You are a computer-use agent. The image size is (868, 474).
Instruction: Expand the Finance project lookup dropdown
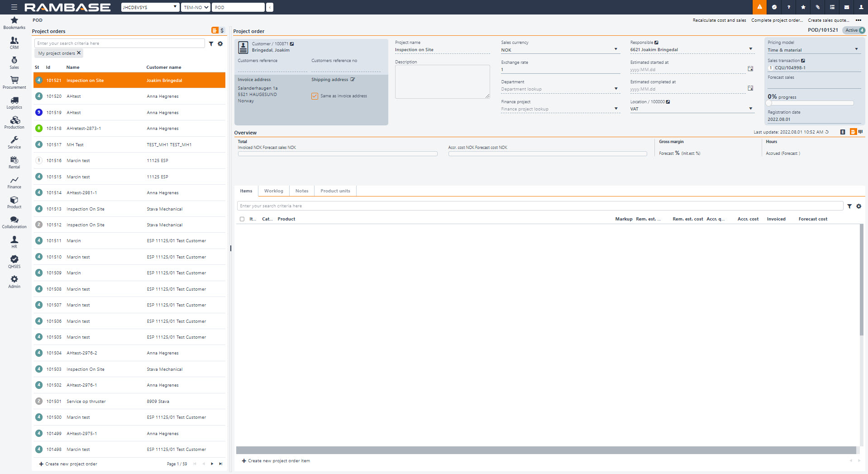(615, 109)
